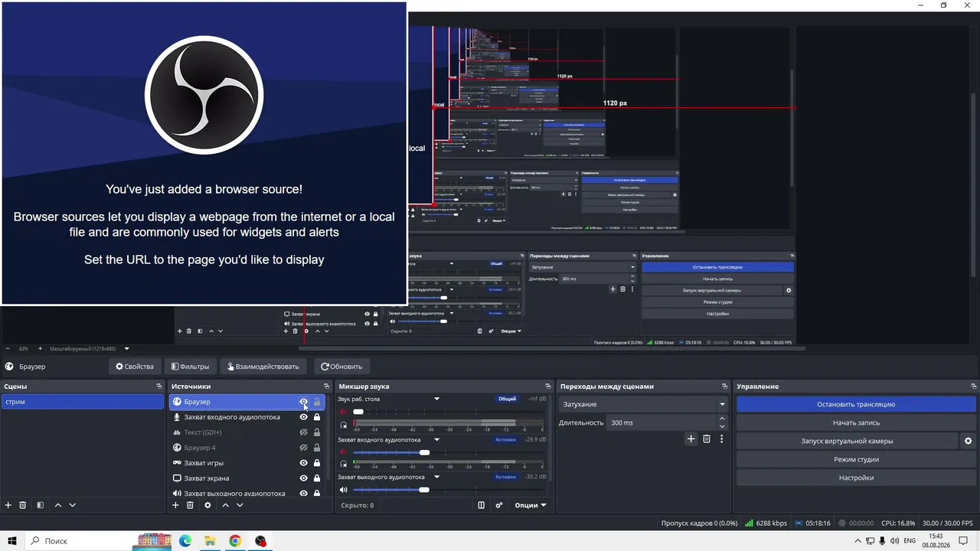Move source down in the Sources list
980x551 pixels.
[x=240, y=505]
